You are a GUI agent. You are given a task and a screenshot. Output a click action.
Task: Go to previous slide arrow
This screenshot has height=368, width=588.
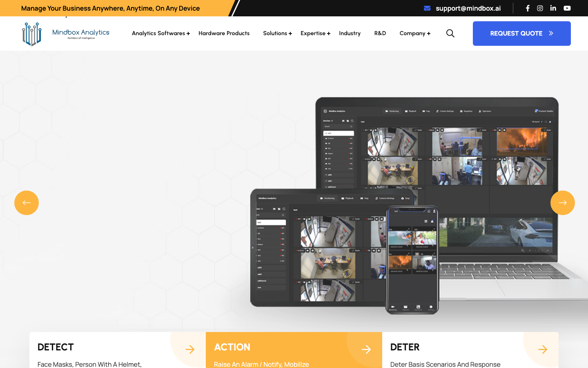27,203
